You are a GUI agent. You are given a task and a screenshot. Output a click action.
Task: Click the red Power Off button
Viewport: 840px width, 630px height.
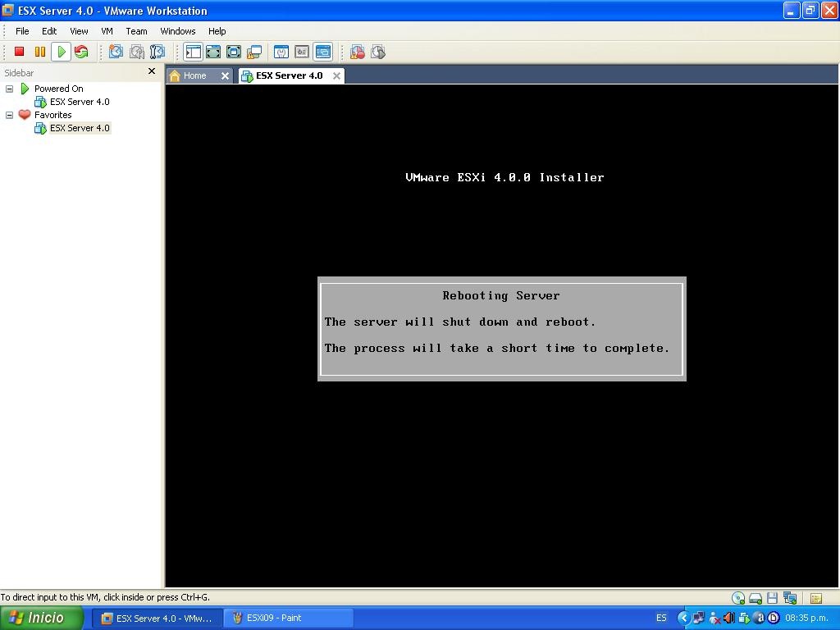click(20, 52)
